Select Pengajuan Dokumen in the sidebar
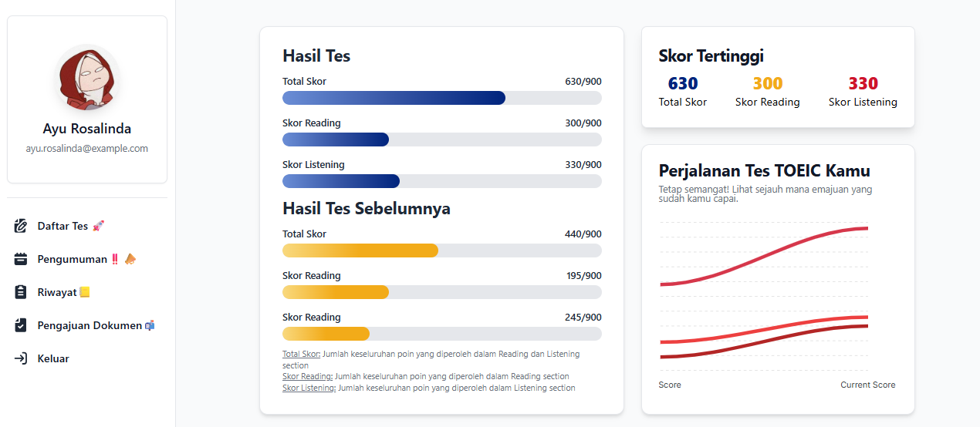Image resolution: width=980 pixels, height=427 pixels. pos(90,325)
